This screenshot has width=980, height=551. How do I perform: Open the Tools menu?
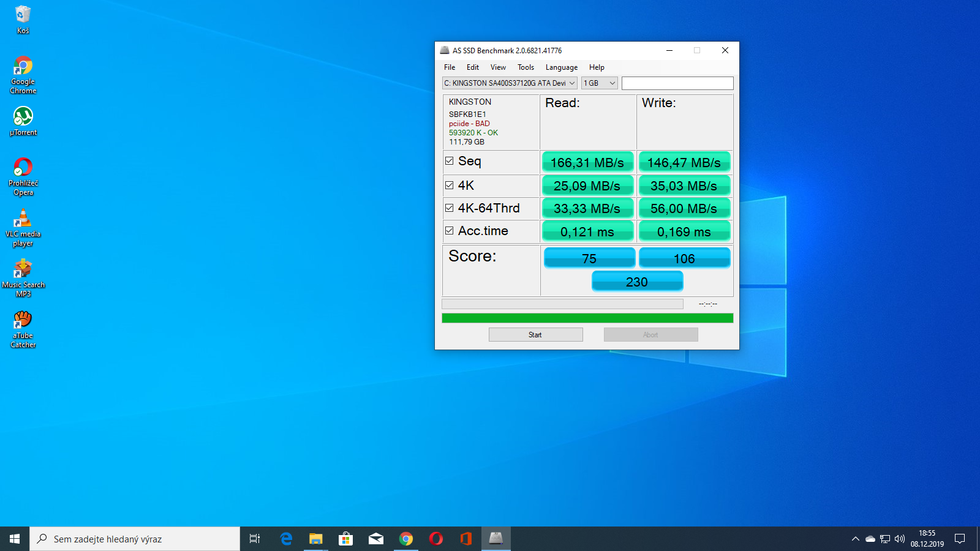point(526,67)
